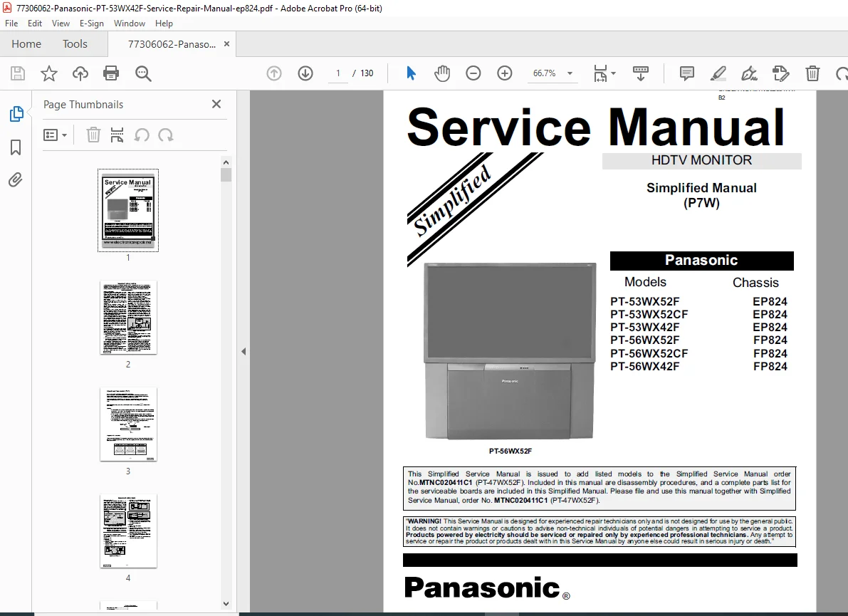
Task: Close the Page Thumbnails panel
Action: 216,104
